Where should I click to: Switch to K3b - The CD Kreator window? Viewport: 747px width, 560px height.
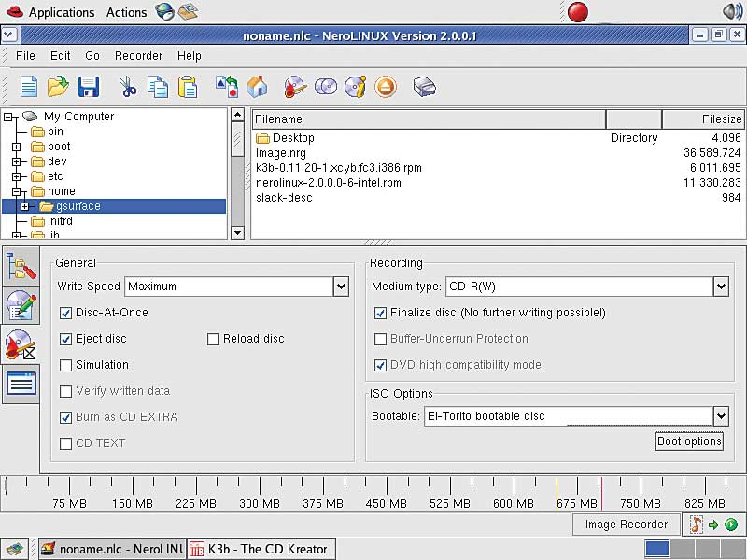click(x=261, y=549)
